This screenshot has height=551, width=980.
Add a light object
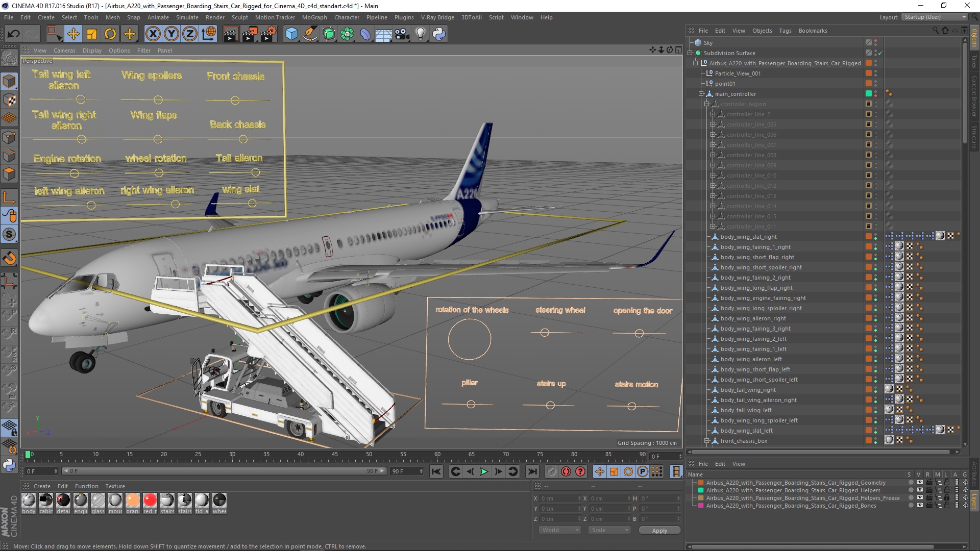pyautogui.click(x=421, y=34)
